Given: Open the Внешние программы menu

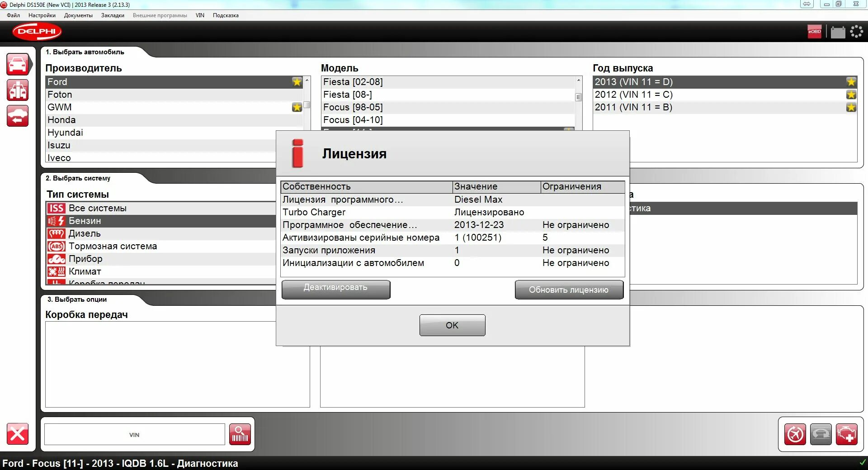Looking at the screenshot, I should click(160, 15).
